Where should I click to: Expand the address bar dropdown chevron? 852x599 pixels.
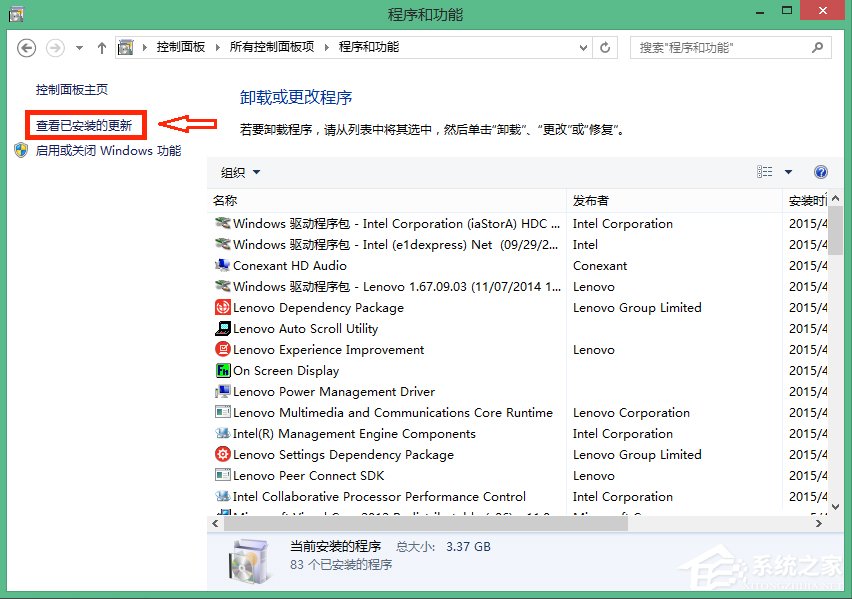(x=582, y=47)
